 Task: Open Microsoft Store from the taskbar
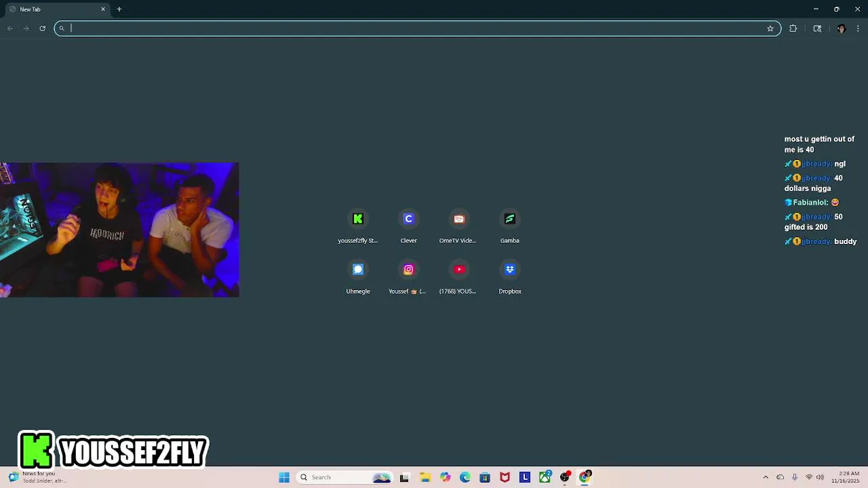click(485, 477)
